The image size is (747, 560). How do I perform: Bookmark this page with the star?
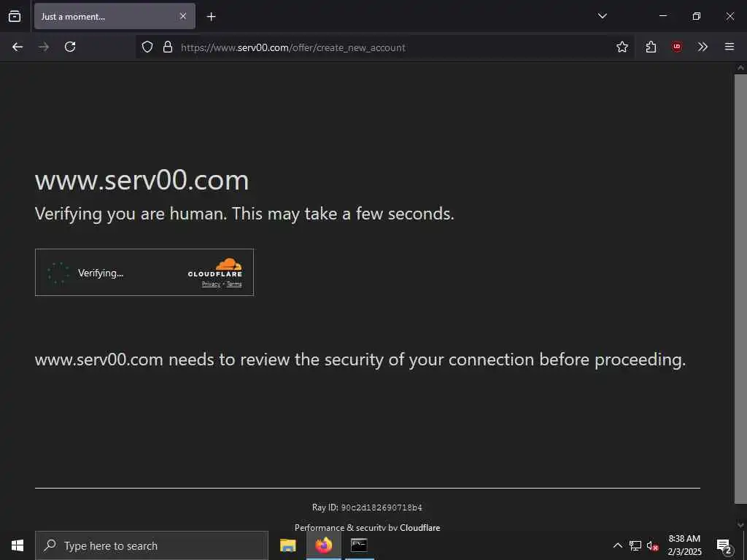point(622,47)
